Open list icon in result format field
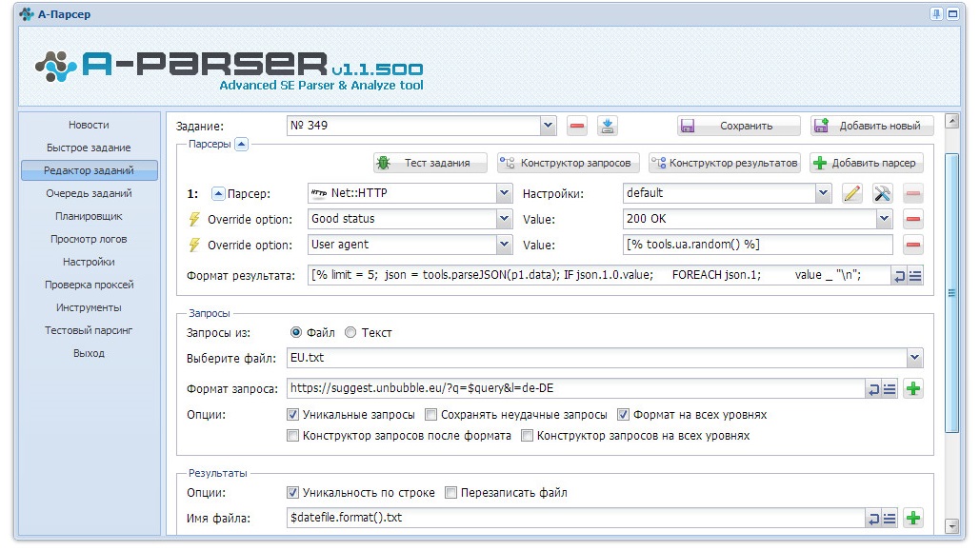The height and width of the screenshot is (551, 980). point(915,276)
